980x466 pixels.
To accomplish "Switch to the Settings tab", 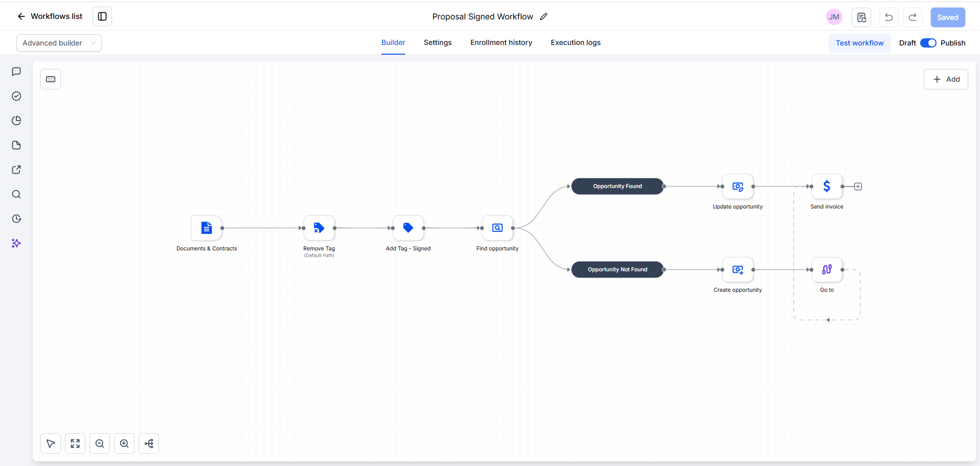I will click(438, 43).
